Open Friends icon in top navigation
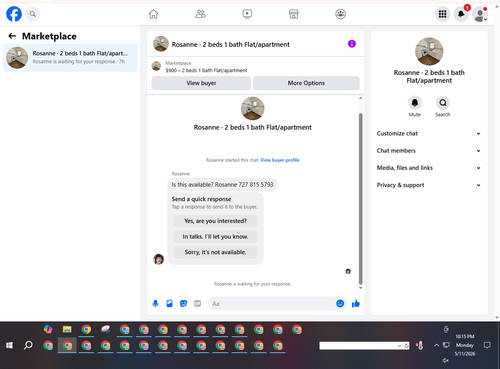Viewport: 500px width, 369px height. pos(200,14)
